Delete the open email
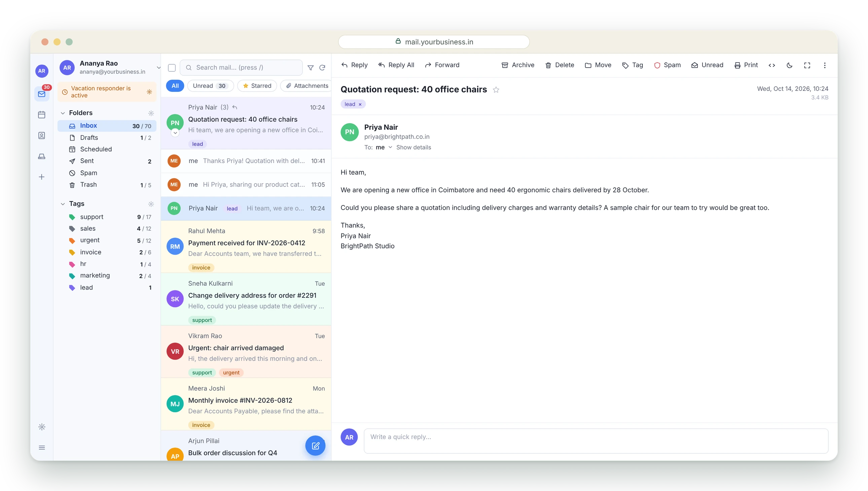The height and width of the screenshot is (491, 868). [559, 65]
